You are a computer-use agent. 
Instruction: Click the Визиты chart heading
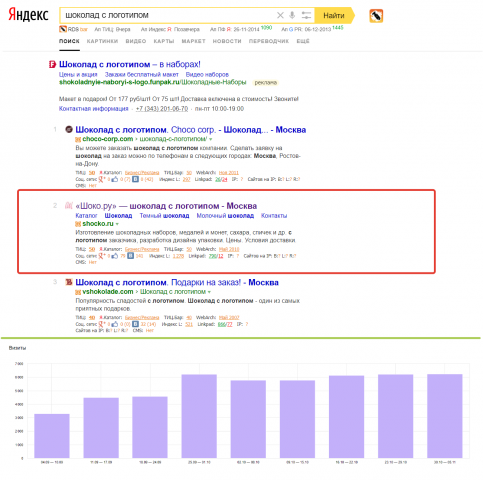tap(17, 348)
